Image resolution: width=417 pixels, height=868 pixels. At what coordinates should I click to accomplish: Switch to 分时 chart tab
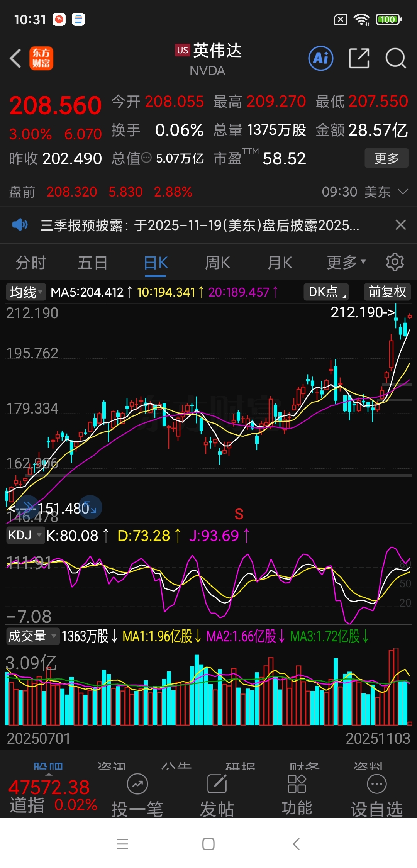(x=31, y=263)
